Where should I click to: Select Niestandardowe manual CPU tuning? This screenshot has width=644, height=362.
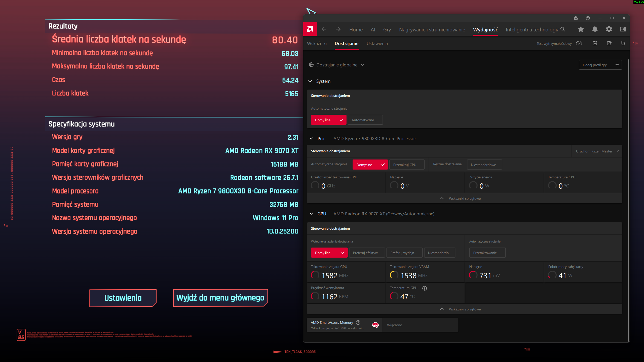(484, 165)
